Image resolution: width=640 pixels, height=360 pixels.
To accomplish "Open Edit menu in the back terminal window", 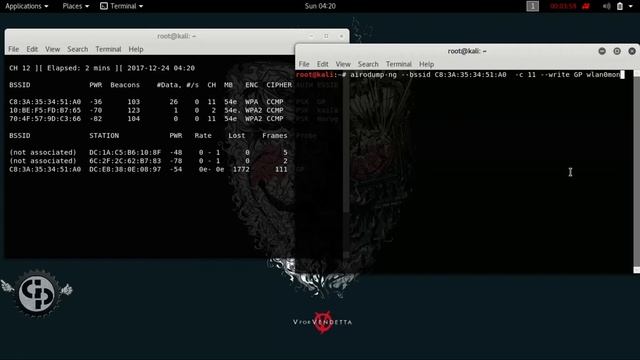I will (32, 49).
